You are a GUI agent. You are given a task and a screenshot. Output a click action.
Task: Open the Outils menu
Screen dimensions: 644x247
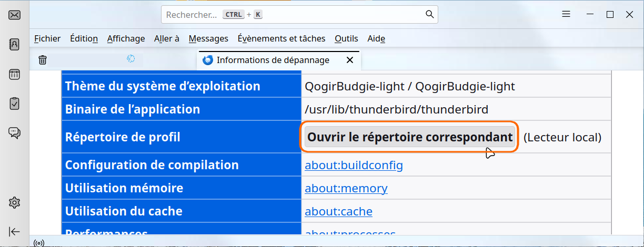[346, 38]
